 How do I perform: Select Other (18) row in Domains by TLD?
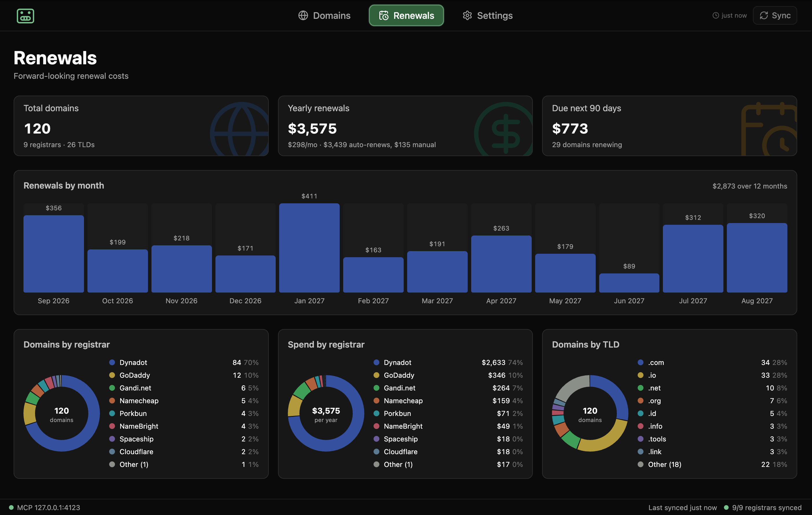point(712,464)
